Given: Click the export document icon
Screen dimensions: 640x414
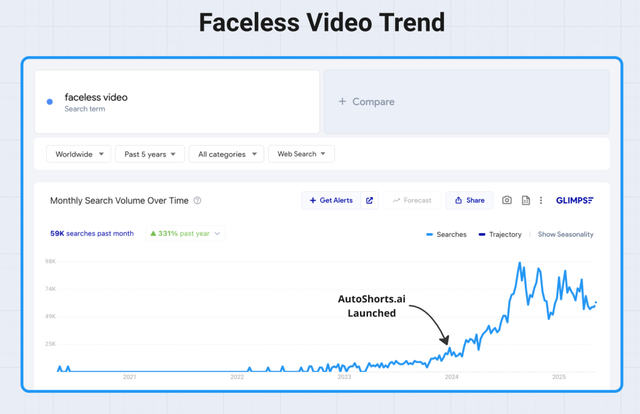Looking at the screenshot, I should 526,200.
